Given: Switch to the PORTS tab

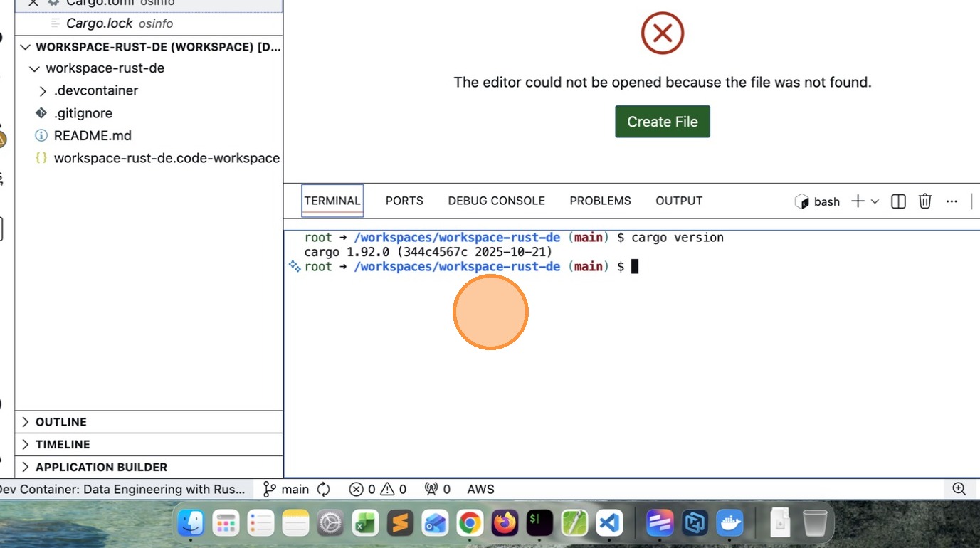Looking at the screenshot, I should point(404,201).
